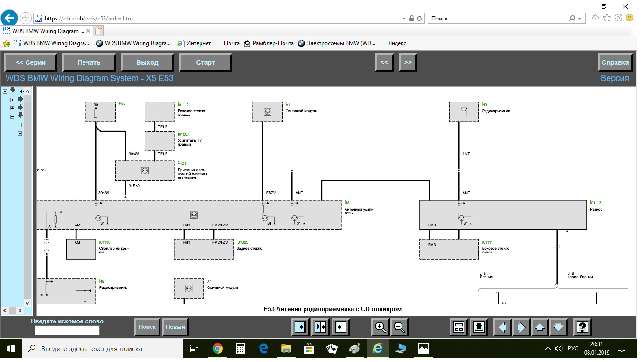
Task: Open the address bar dropdown arrow
Action: [404, 19]
